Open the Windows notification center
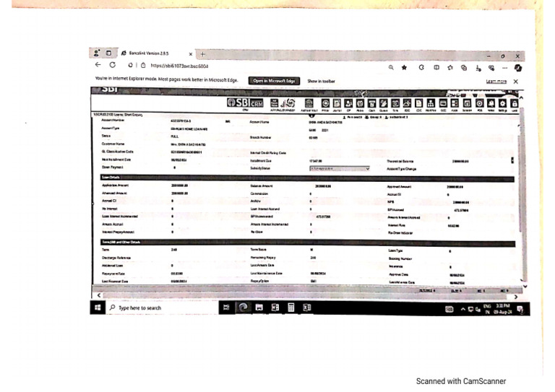This screenshot has height=392, width=555. (x=520, y=310)
